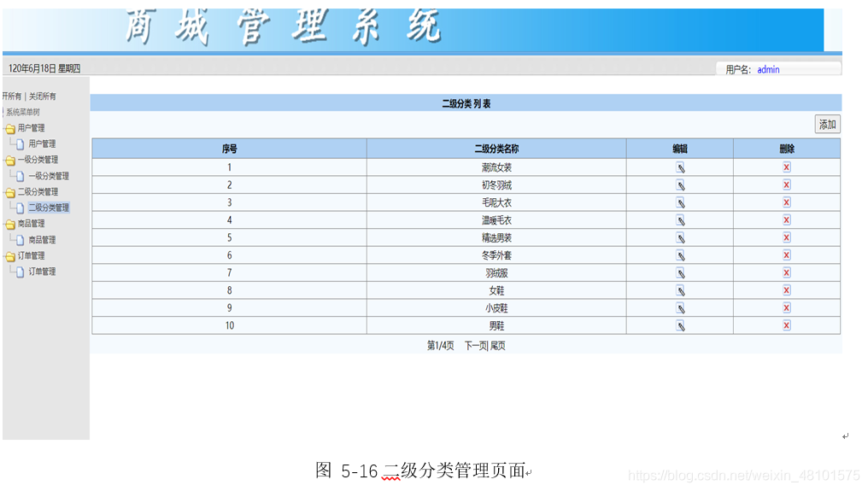
Task: Edit the 男鞋 category row
Action: click(680, 326)
